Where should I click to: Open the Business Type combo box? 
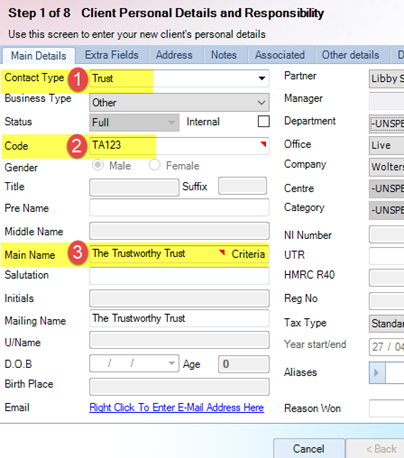pyautogui.click(x=179, y=102)
